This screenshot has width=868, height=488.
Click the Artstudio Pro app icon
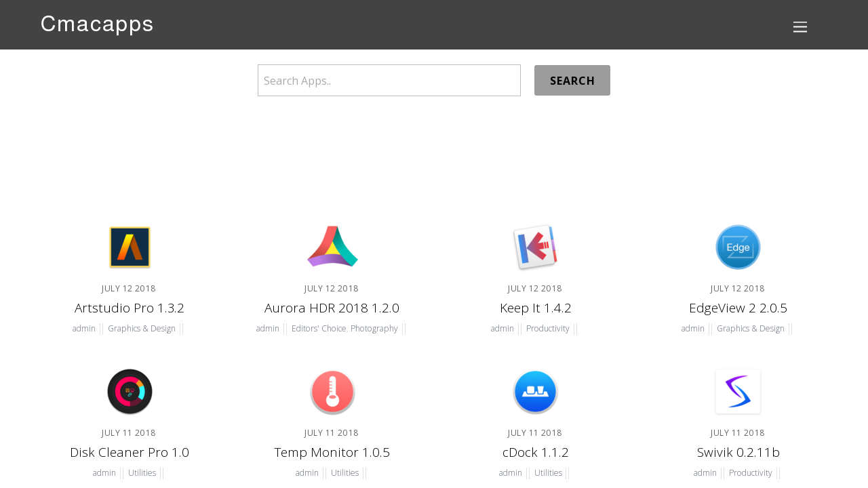click(130, 247)
